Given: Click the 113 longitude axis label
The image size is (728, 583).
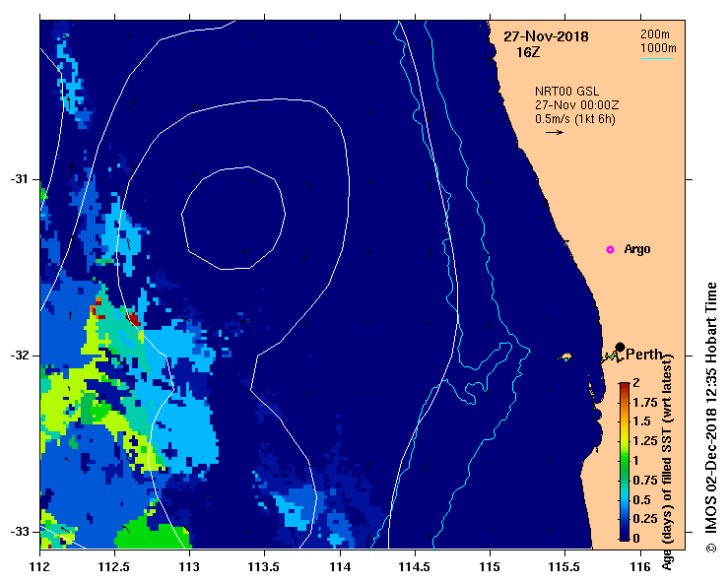Looking at the screenshot, I should [190, 567].
